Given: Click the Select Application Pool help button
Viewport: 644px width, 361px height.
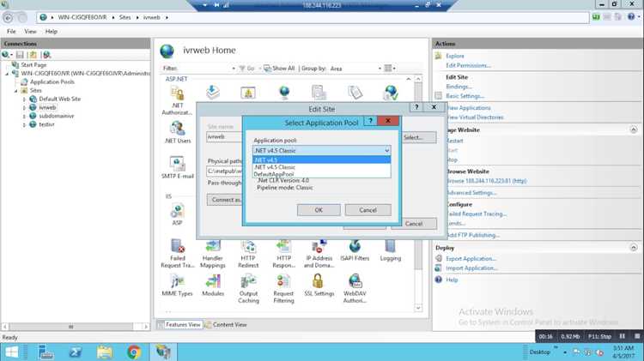Looking at the screenshot, I should [x=370, y=121].
